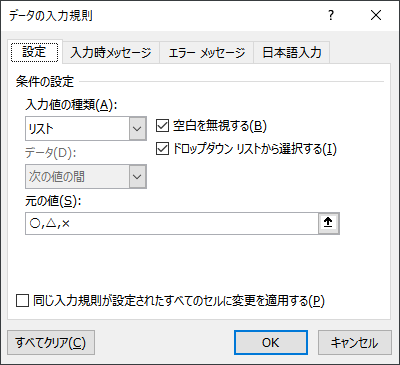Click the question mark help icon
Image resolution: width=400 pixels, height=365 pixels.
tap(331, 15)
